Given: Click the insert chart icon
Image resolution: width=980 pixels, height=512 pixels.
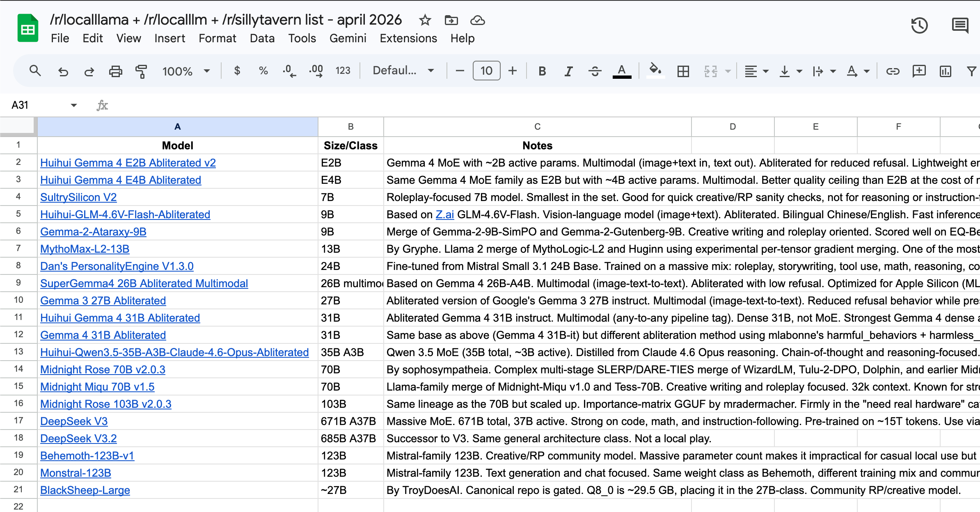Looking at the screenshot, I should [945, 71].
